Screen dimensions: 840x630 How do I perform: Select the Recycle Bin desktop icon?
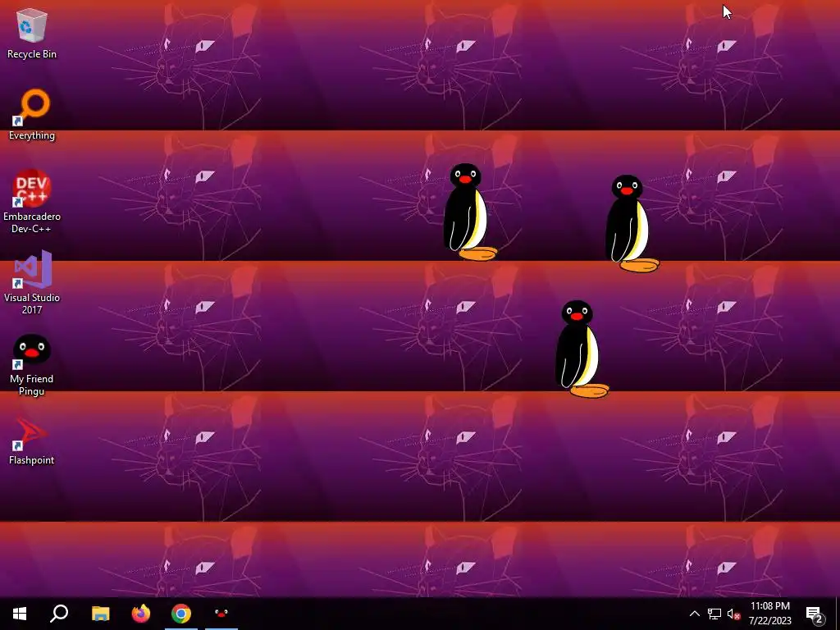[32, 34]
